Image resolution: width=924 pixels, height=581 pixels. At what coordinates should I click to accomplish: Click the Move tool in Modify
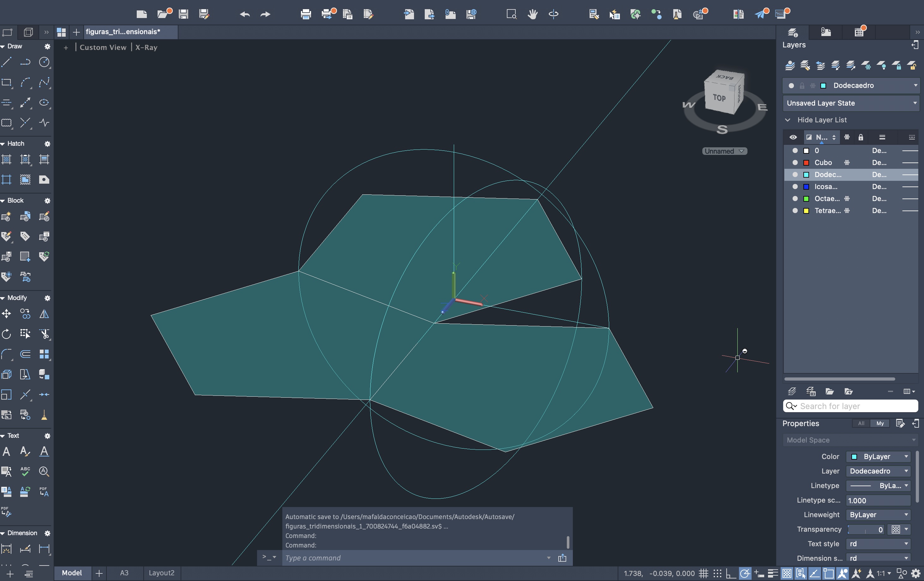click(7, 314)
